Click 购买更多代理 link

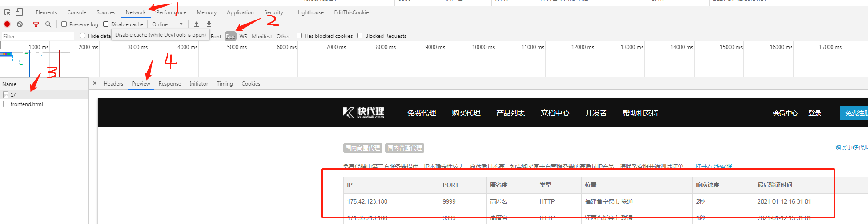coord(851,147)
